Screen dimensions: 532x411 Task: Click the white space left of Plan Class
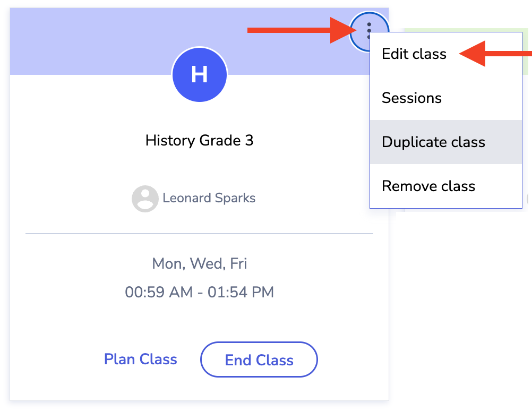[53, 359]
